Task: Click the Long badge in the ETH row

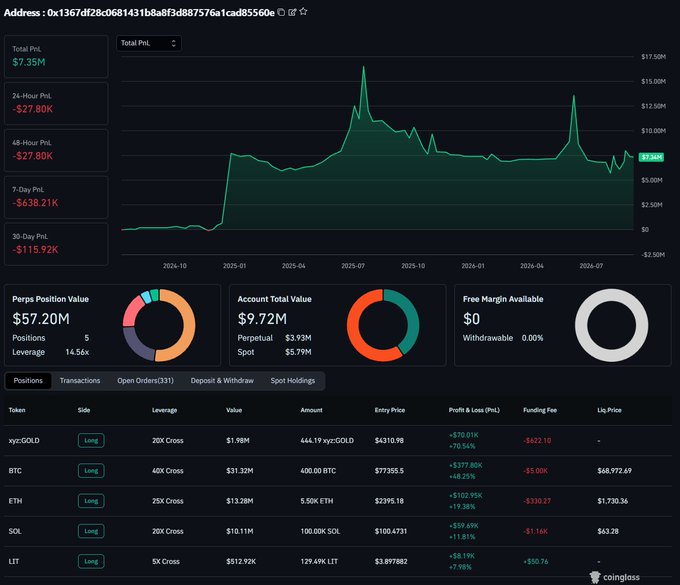Action: coord(91,501)
